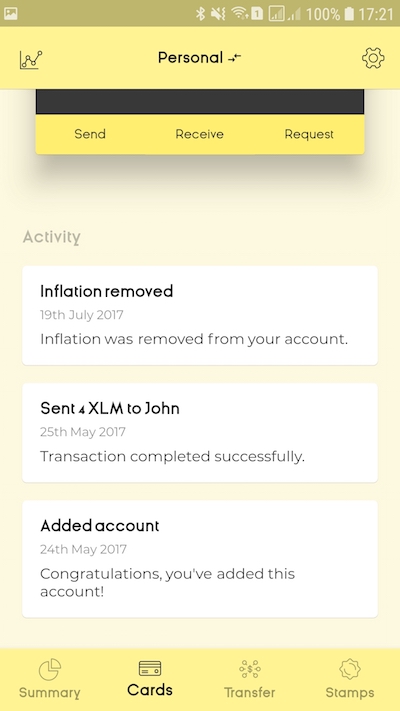Open settings gear icon
400x711 pixels.
point(373,58)
